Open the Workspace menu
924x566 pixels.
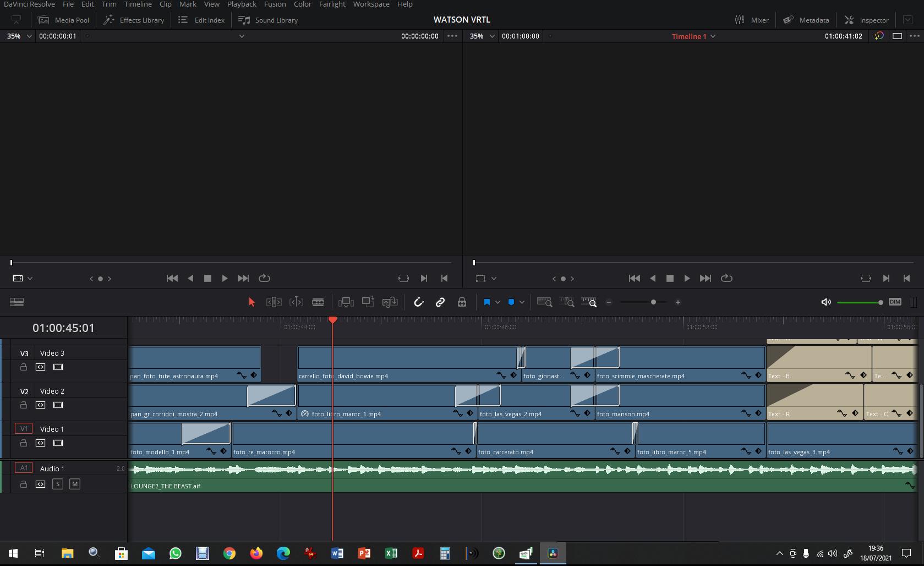(371, 4)
